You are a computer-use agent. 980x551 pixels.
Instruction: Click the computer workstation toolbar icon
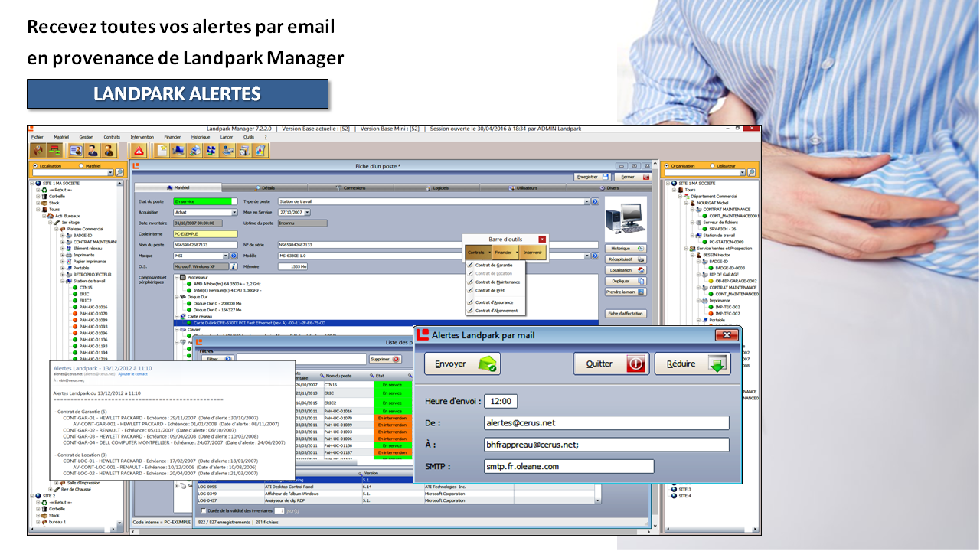[178, 151]
